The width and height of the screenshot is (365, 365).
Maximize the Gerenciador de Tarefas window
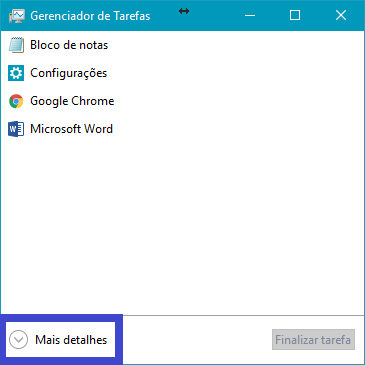coord(295,15)
